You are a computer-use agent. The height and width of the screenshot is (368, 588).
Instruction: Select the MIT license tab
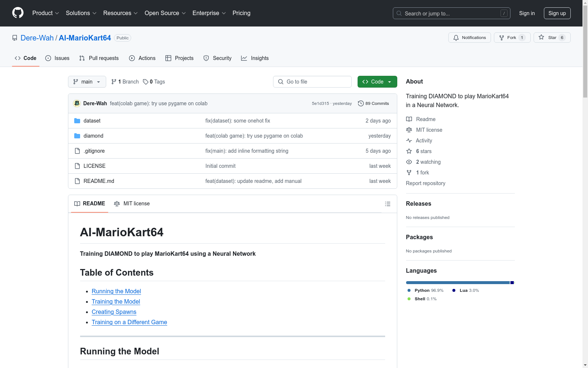[132, 204]
